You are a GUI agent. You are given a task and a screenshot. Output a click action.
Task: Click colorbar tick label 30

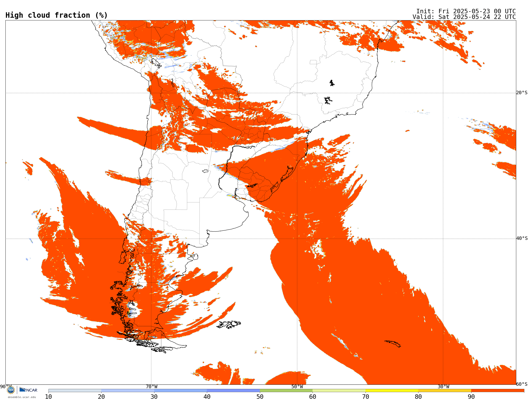(x=154, y=397)
